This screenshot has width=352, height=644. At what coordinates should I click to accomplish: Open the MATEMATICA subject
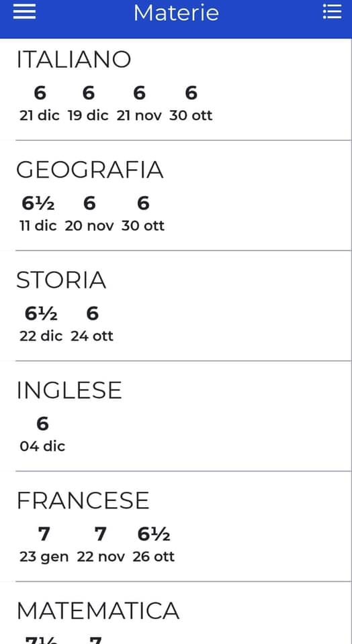[x=98, y=611]
